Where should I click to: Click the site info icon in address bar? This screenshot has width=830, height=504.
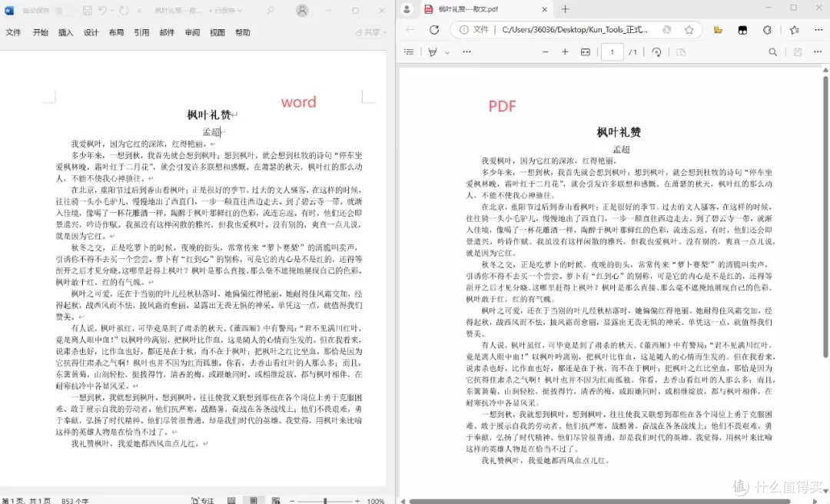click(x=463, y=30)
